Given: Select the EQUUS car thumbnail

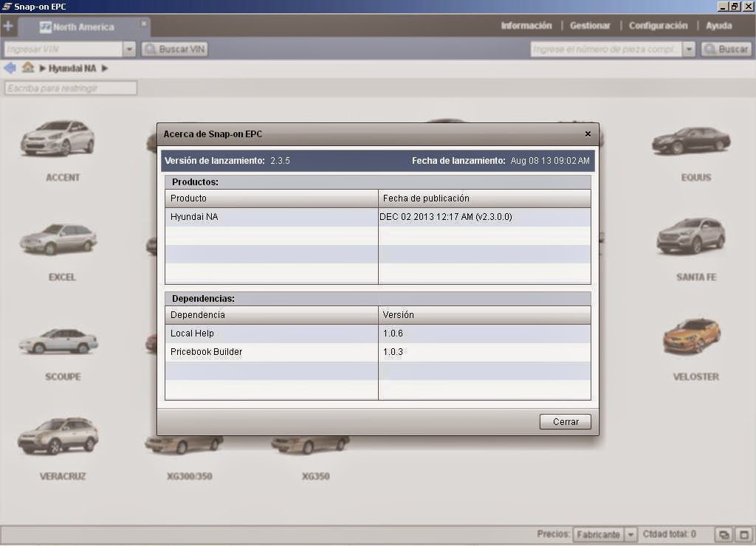Looking at the screenshot, I should tap(691, 140).
